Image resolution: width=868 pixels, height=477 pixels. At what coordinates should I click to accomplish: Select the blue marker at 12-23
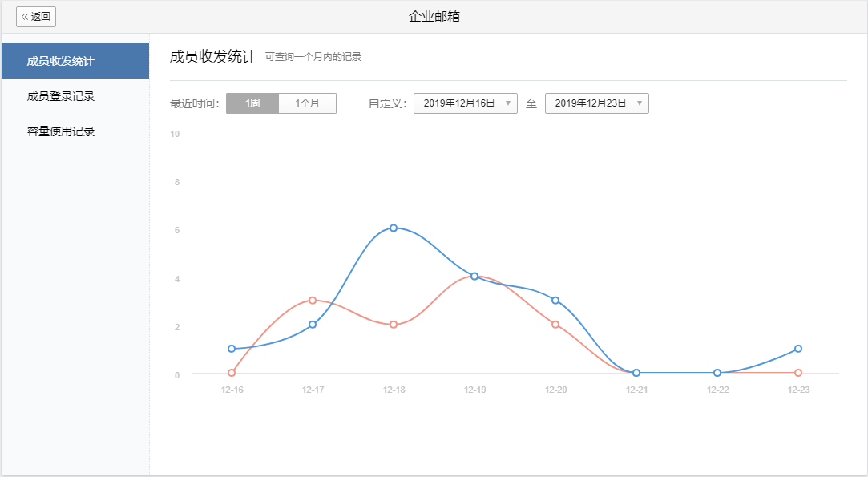[797, 349]
